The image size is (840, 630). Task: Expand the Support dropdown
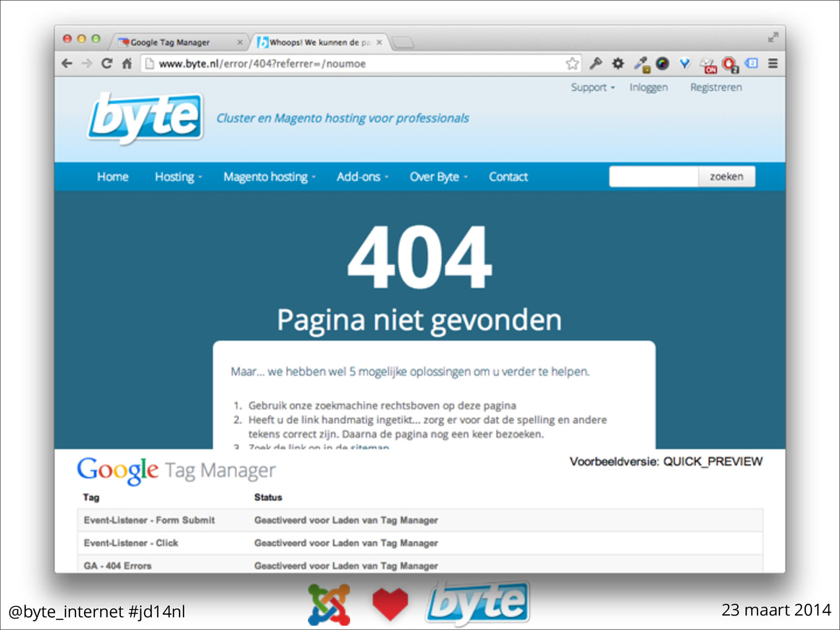(x=593, y=87)
